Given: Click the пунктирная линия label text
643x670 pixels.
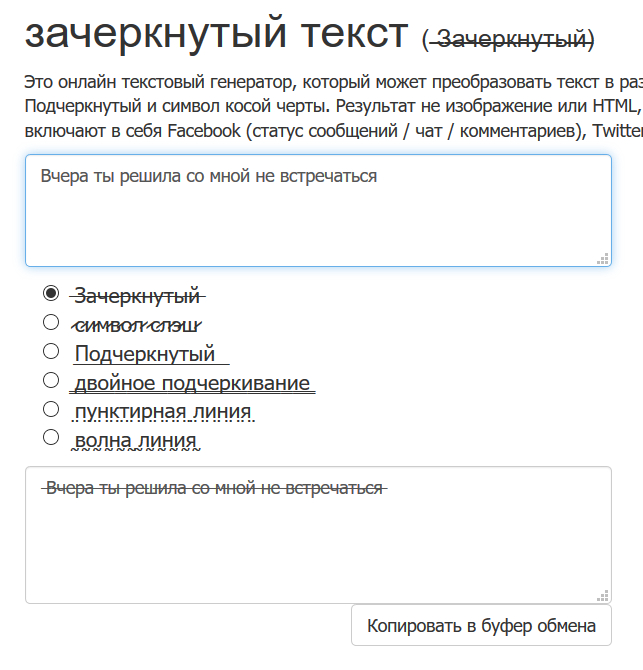Looking at the screenshot, I should coord(162,412).
